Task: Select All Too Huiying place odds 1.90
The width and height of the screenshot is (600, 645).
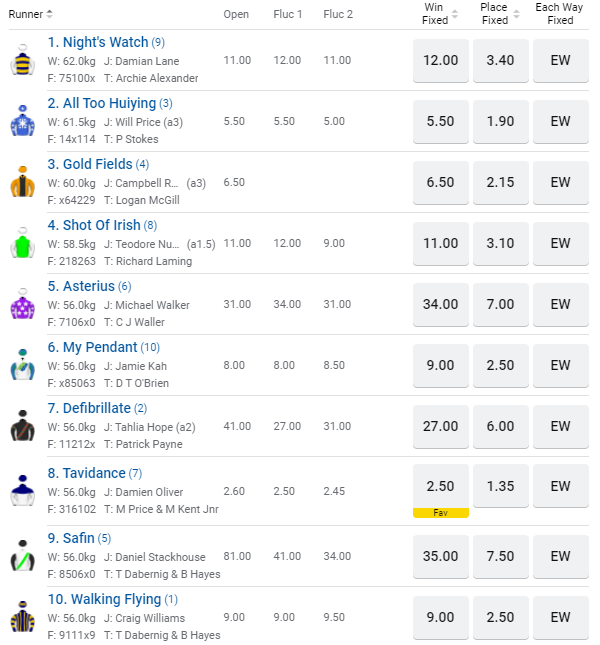Action: click(500, 121)
